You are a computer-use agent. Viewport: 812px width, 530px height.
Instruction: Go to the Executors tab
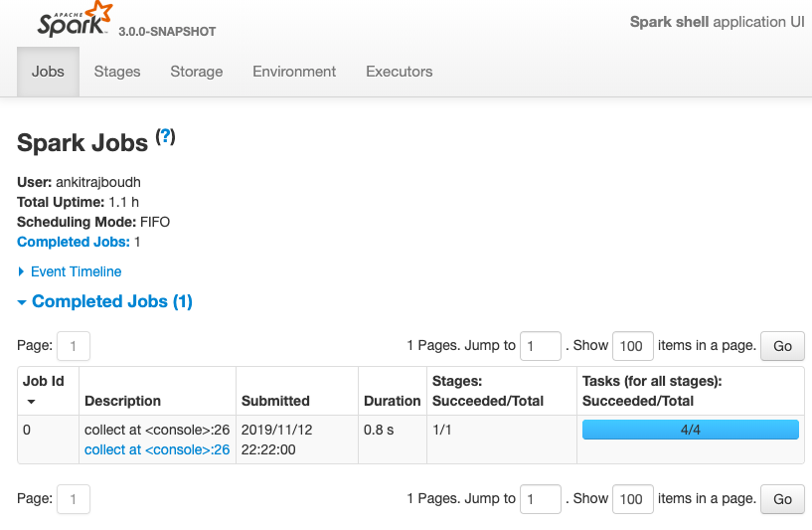click(x=400, y=72)
